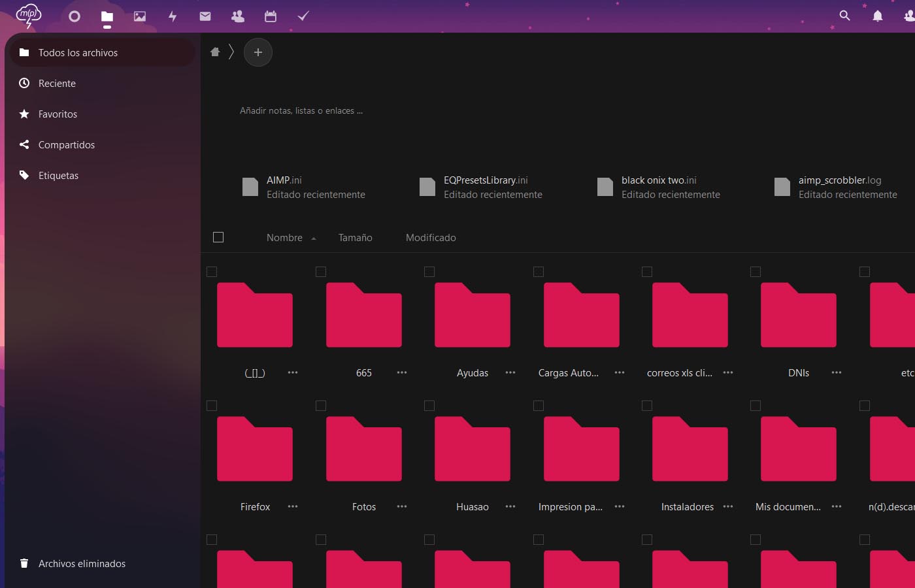Open more actions for Ayudas folder

[x=510, y=372]
